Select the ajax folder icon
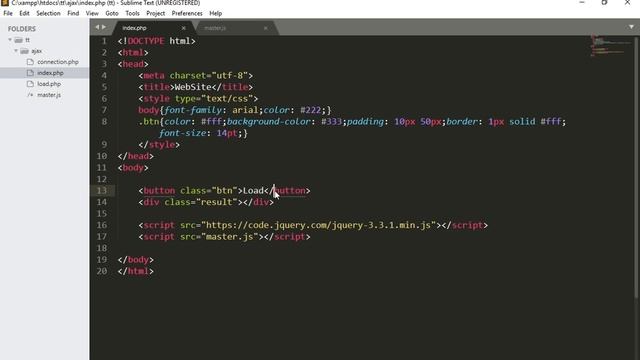640x360 pixels. point(24,51)
